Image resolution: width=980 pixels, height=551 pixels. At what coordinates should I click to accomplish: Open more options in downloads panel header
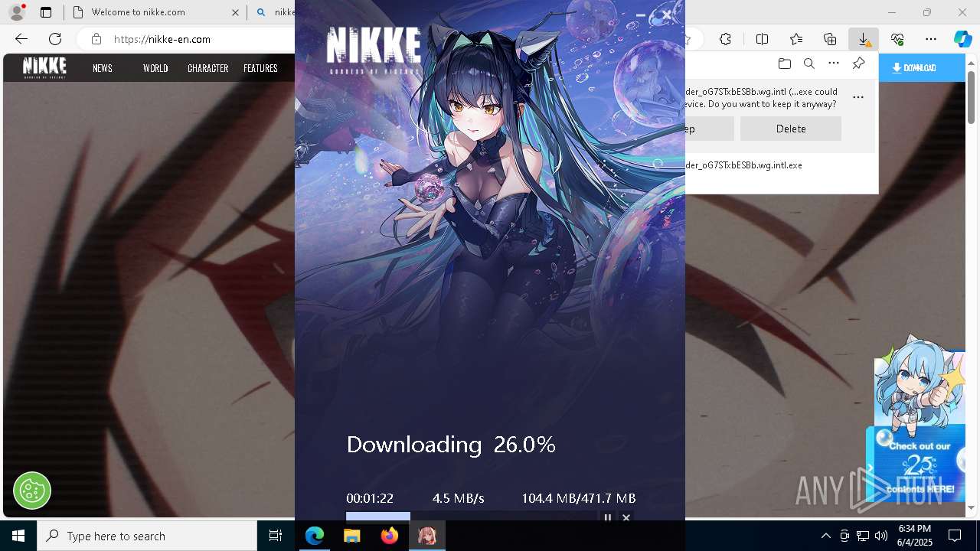click(834, 64)
